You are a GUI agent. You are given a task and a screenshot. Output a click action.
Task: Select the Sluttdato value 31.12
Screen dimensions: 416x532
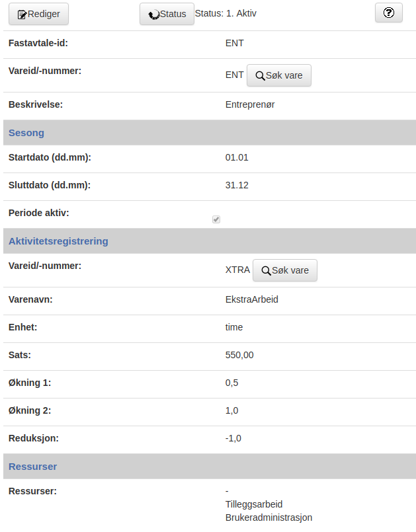click(x=237, y=185)
